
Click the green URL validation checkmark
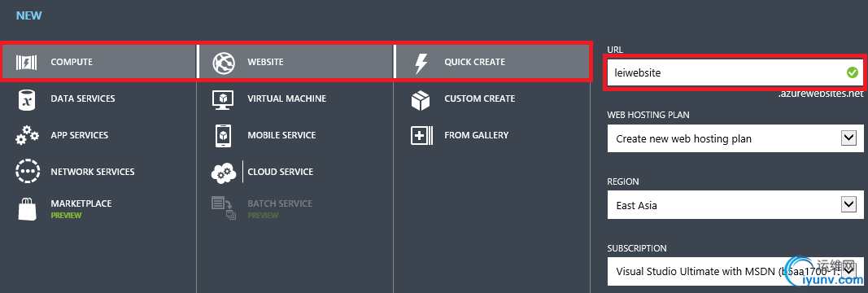852,72
